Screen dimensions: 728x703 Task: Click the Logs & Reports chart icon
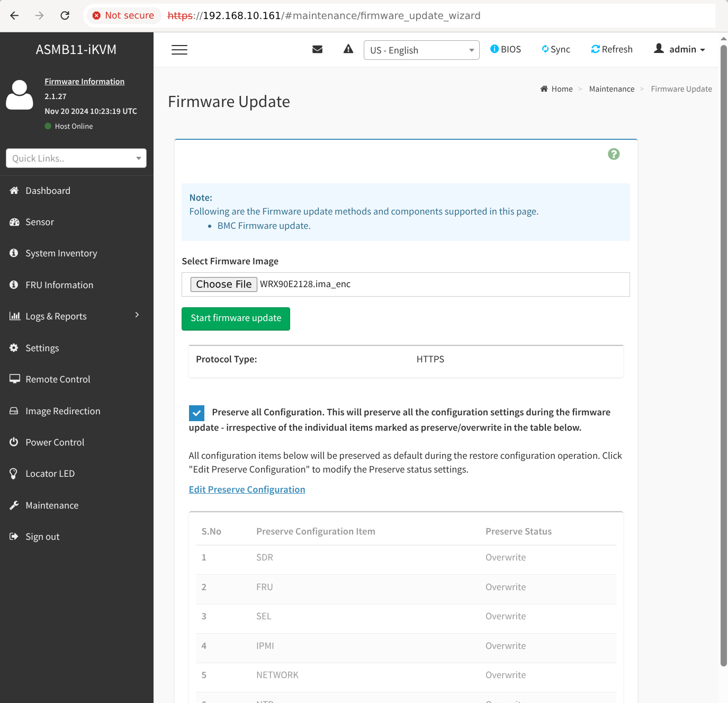[15, 316]
